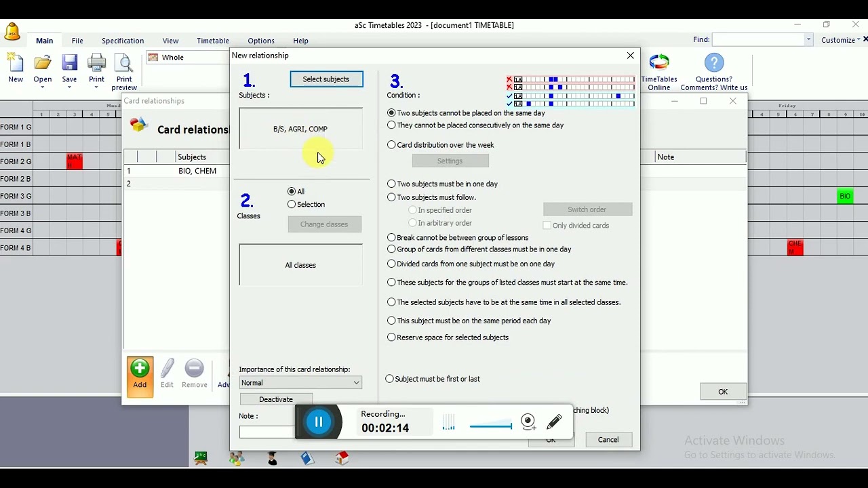The height and width of the screenshot is (488, 868).
Task: Toggle 'Only divided cards' checkbox
Action: click(547, 226)
